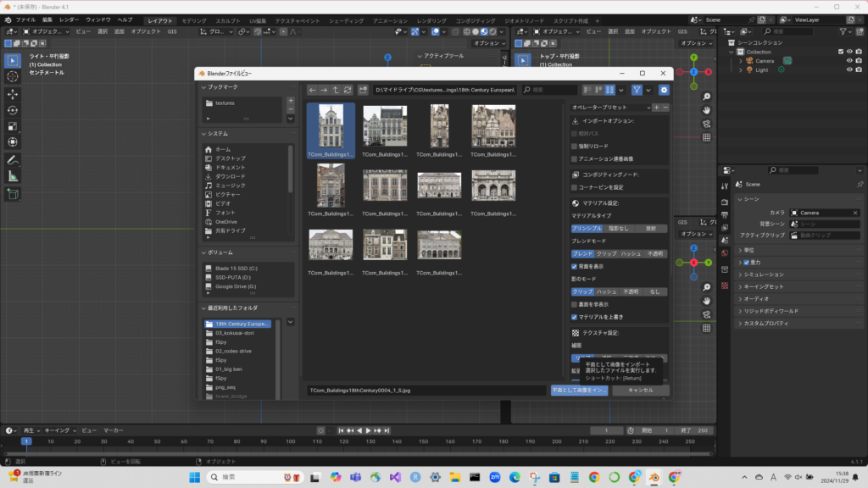
Task: Toggle the options gear in file browser
Action: point(664,90)
